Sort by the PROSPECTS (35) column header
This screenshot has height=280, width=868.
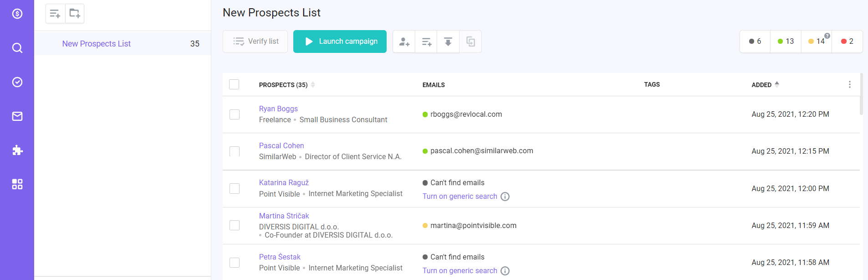(x=283, y=85)
